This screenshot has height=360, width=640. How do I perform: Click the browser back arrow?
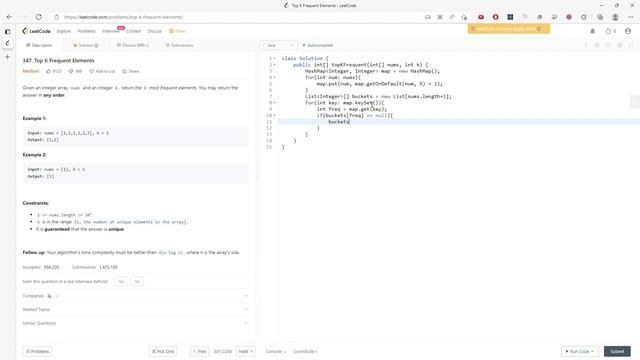9,17
